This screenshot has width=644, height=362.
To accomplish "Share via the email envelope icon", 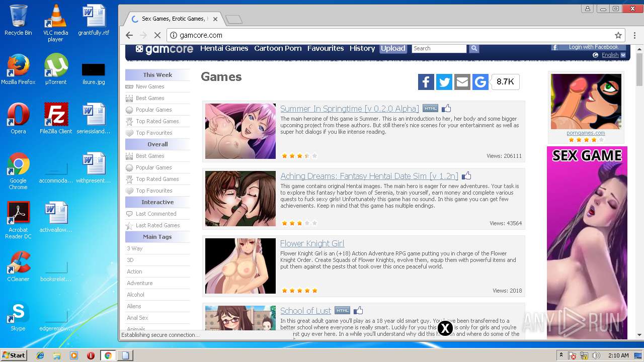I will [462, 82].
